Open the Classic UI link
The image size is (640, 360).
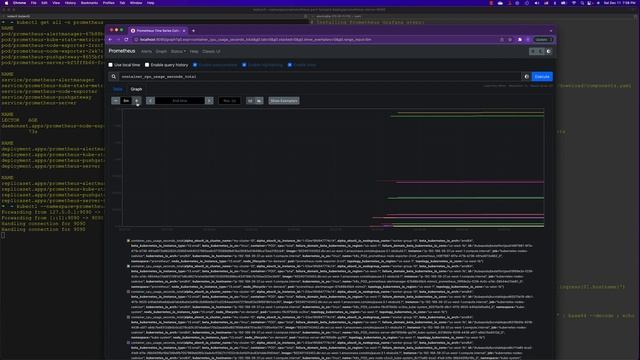[x=211, y=51]
